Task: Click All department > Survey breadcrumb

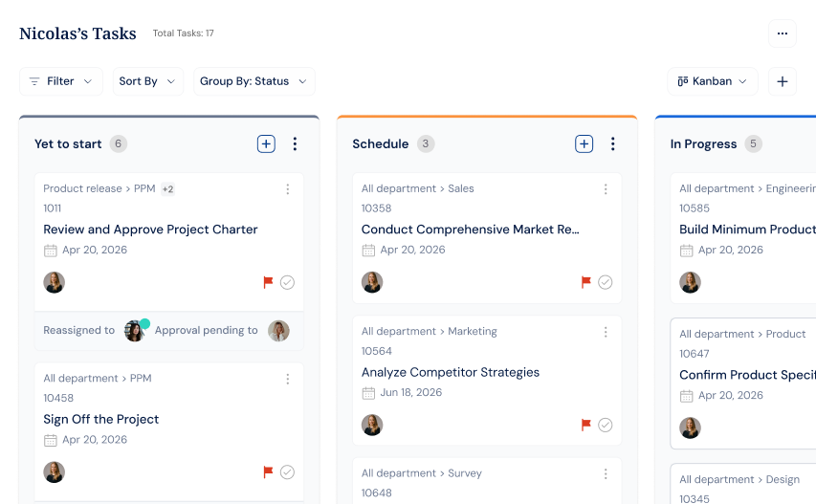Action: pos(422,473)
